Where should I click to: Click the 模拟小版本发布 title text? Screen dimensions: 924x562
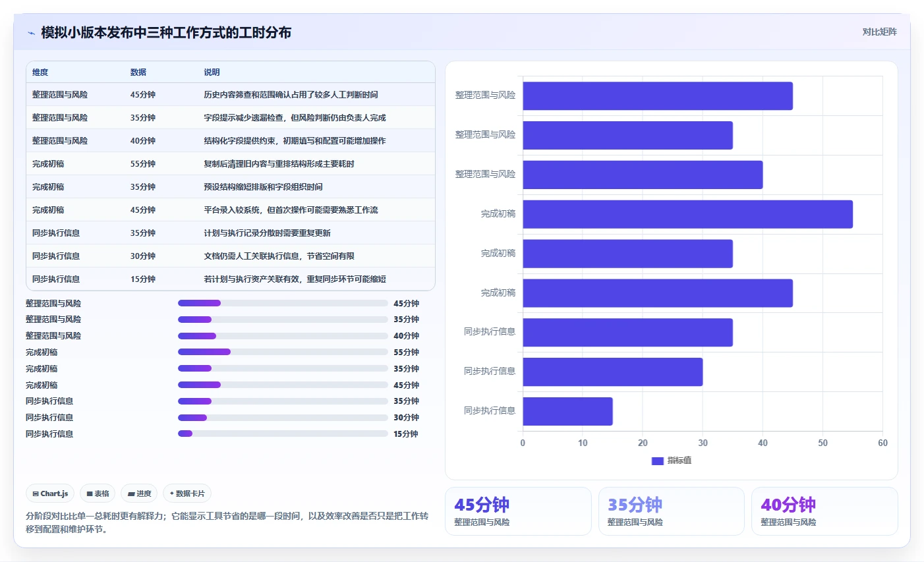pos(166,33)
